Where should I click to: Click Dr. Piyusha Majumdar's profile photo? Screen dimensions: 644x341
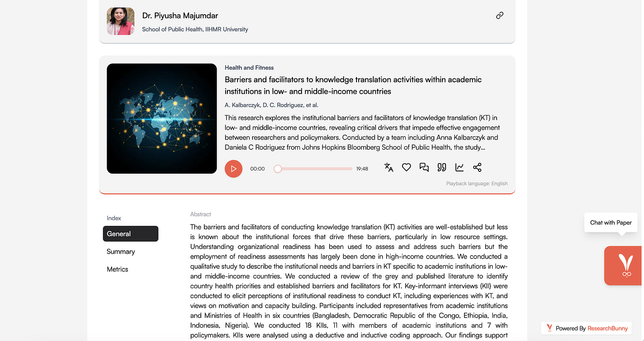121,21
